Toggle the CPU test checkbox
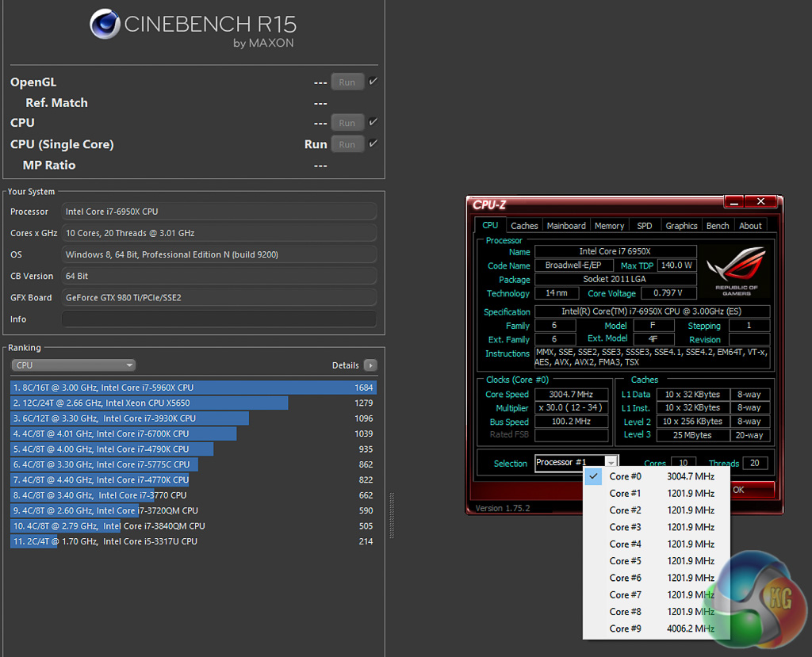Image resolution: width=812 pixels, height=657 pixels. coord(373,123)
